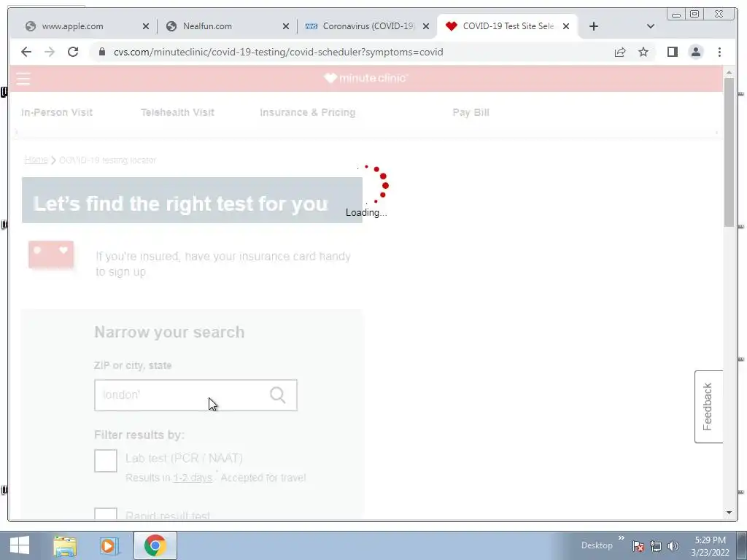747x560 pixels.
Task: Click the Home breadcrumb link
Action: pos(36,160)
